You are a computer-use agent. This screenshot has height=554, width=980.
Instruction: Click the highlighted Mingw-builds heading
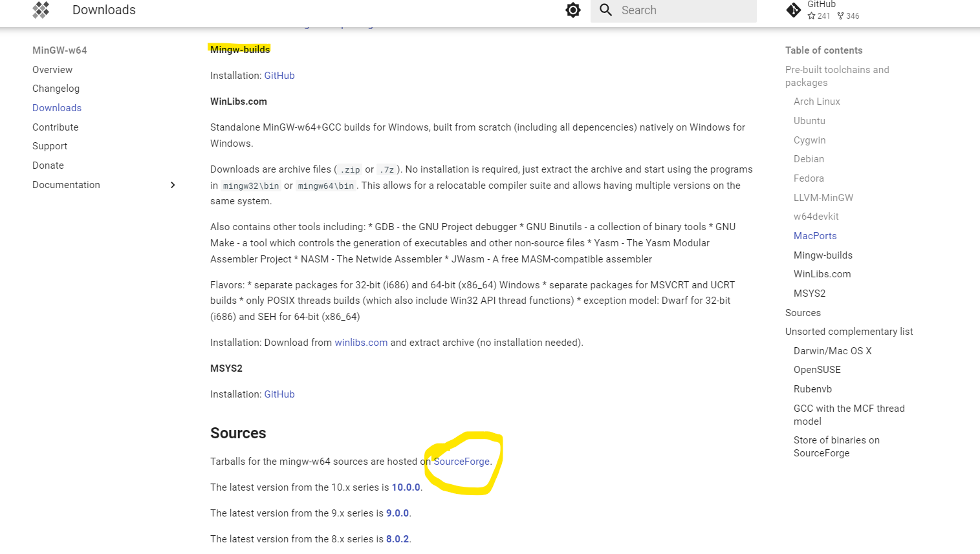(x=240, y=50)
